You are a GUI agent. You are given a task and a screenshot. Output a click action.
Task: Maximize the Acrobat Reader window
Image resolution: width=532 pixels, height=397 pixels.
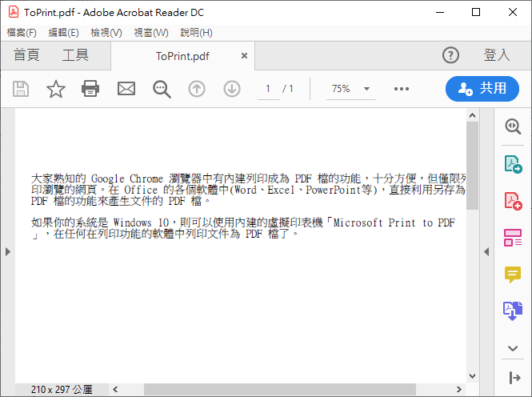[476, 12]
